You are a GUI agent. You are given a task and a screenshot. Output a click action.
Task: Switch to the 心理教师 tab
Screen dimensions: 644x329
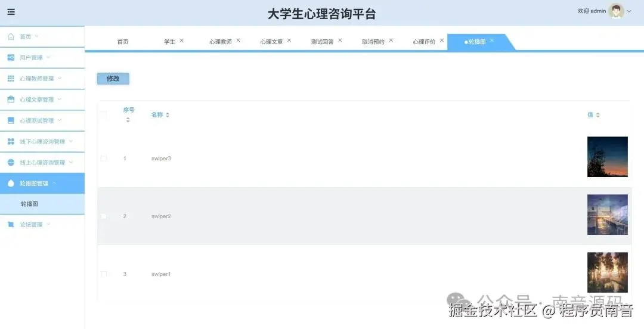[x=221, y=42]
